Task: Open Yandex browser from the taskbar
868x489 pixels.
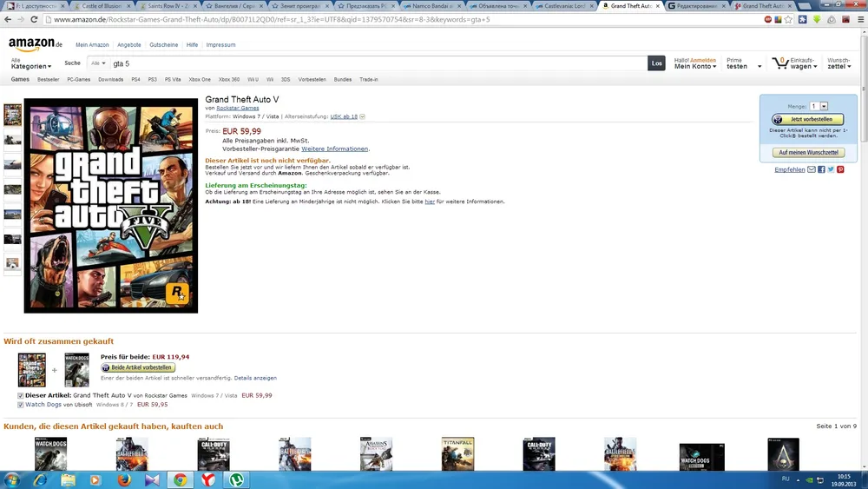Action: pos(208,479)
